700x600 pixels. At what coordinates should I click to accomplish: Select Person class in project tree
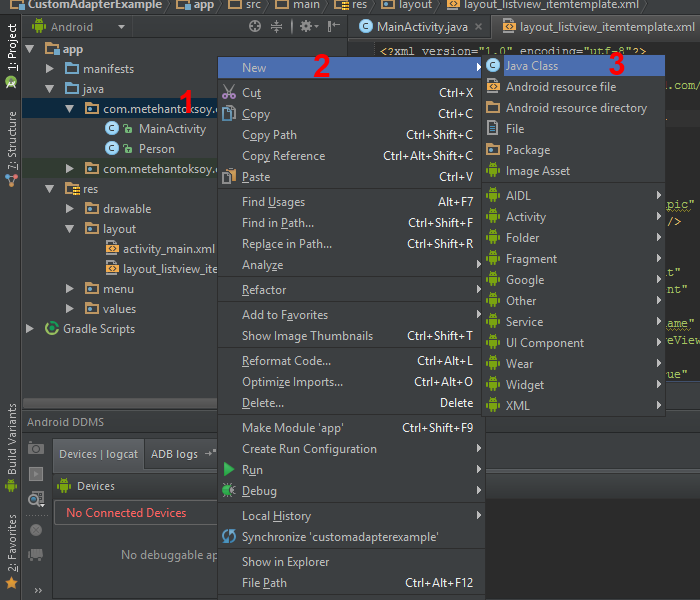157,149
